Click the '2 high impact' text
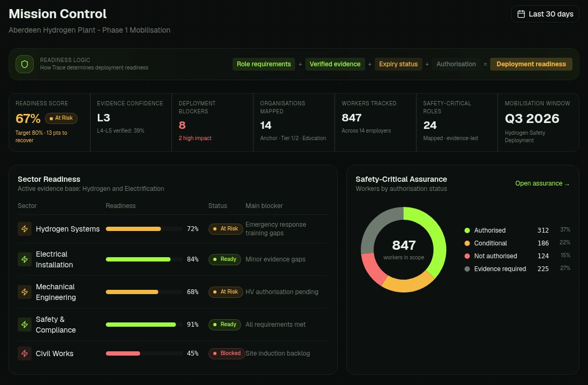This screenshot has width=588, height=385. [195, 138]
